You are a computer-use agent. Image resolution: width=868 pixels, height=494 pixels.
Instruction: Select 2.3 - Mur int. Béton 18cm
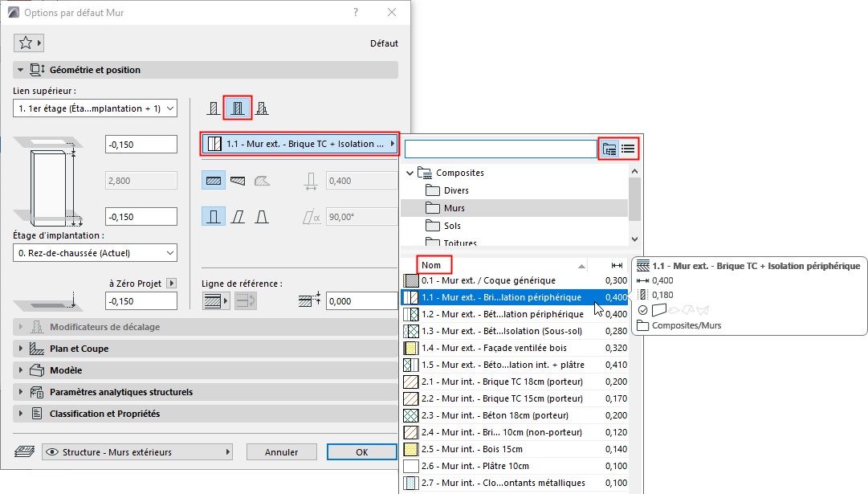[x=515, y=415]
